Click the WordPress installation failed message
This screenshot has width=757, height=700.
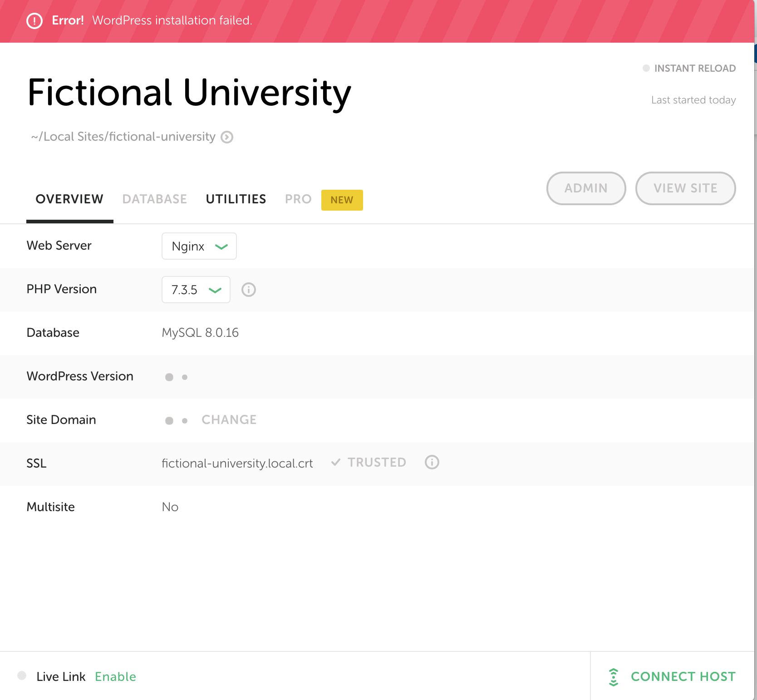[172, 20]
